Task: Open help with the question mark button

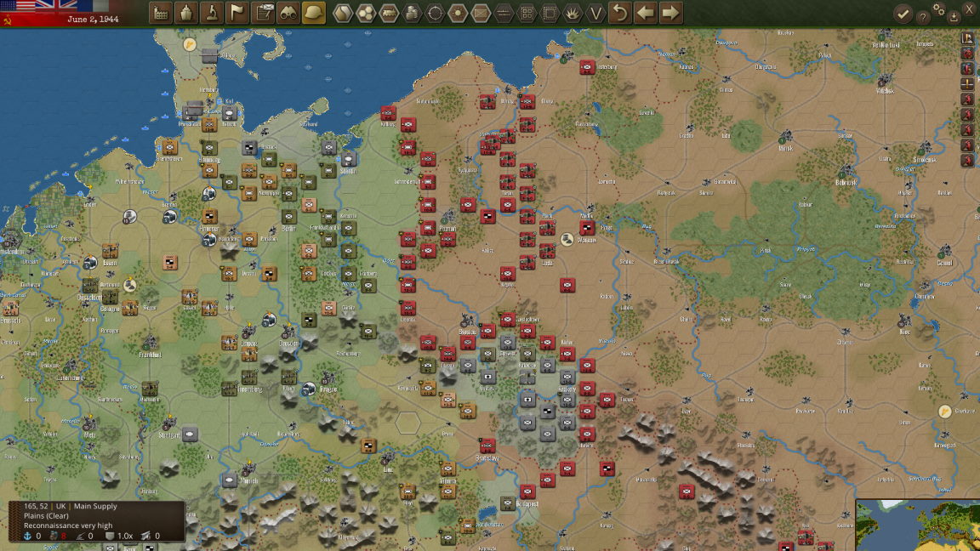Action: click(922, 18)
